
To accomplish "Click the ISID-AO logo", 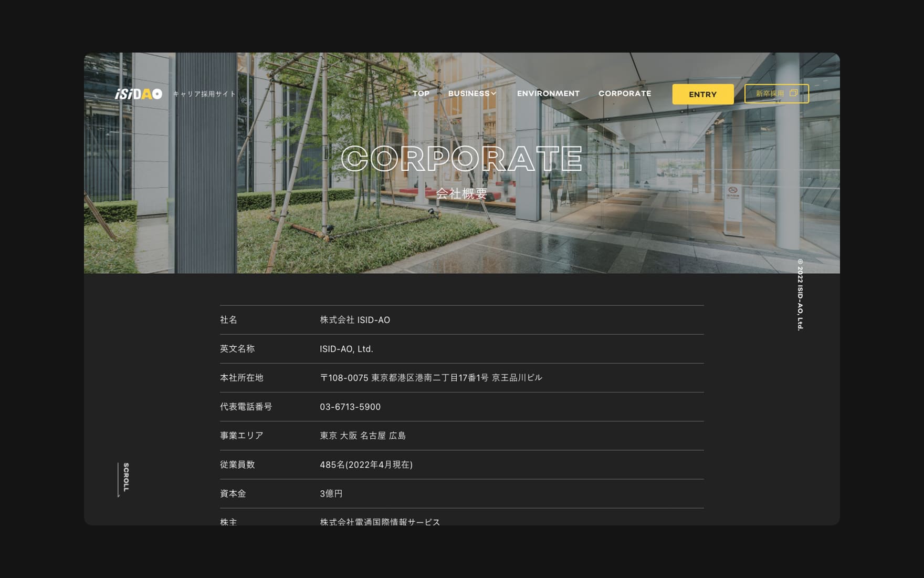I will click(139, 94).
